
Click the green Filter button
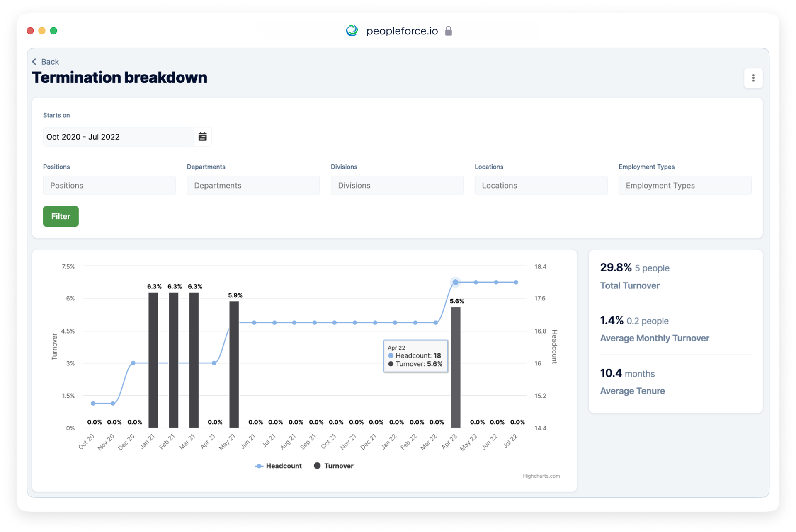pyautogui.click(x=61, y=216)
